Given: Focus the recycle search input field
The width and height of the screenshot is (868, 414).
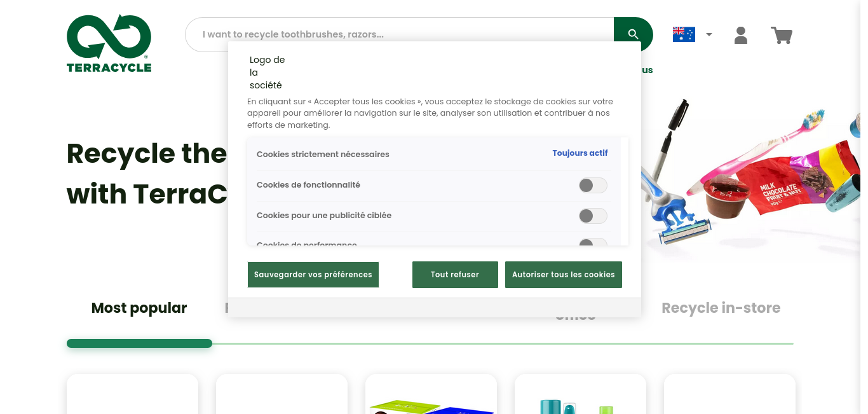Looking at the screenshot, I should [x=400, y=34].
